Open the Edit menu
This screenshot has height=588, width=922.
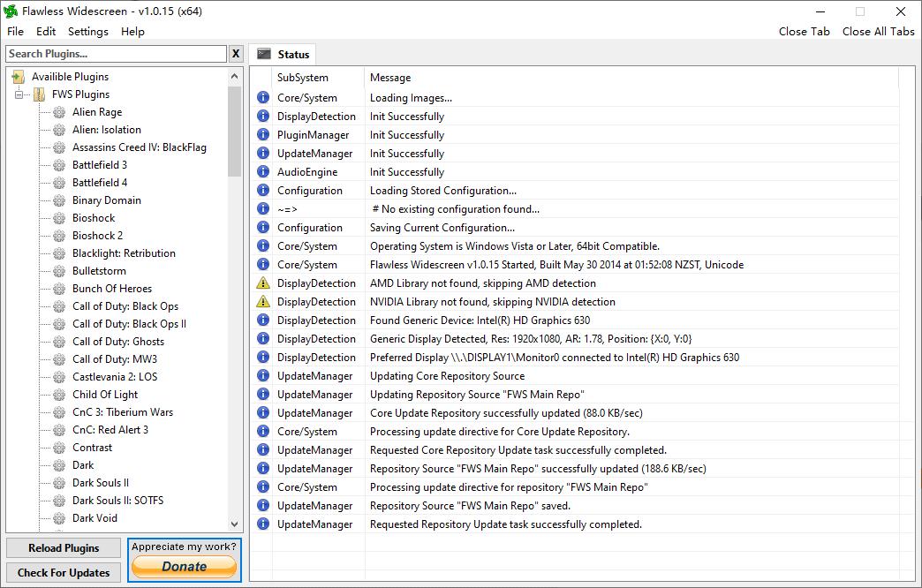pos(46,32)
